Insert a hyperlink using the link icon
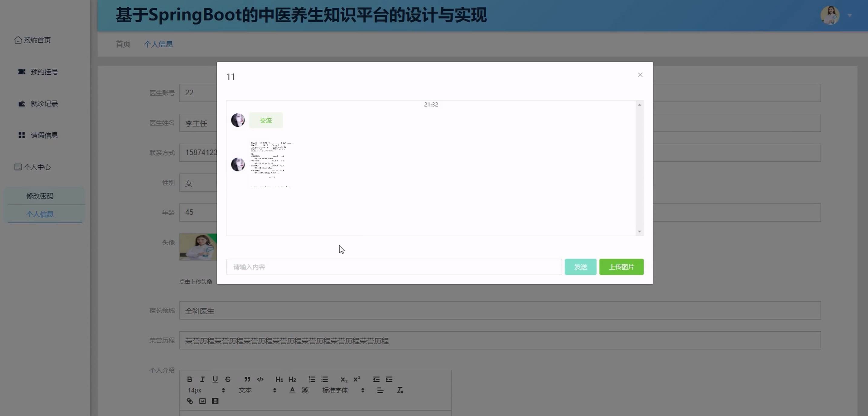Image resolution: width=868 pixels, height=416 pixels. (190, 401)
